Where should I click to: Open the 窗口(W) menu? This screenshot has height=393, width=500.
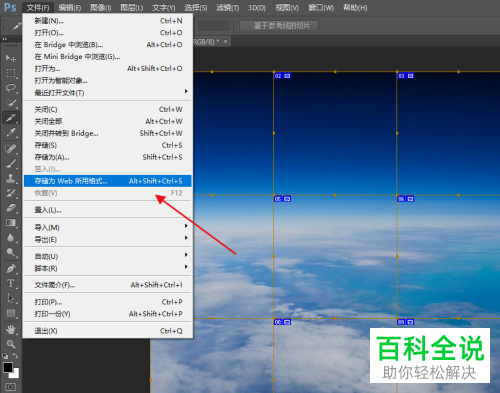pos(321,7)
